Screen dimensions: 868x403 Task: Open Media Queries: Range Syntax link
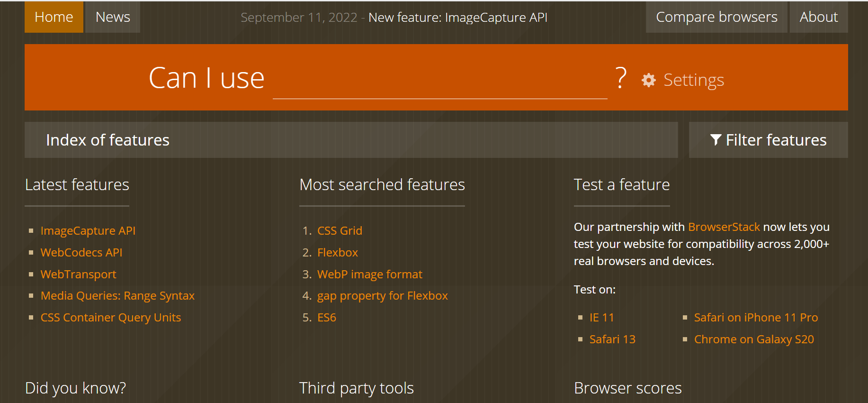click(117, 296)
